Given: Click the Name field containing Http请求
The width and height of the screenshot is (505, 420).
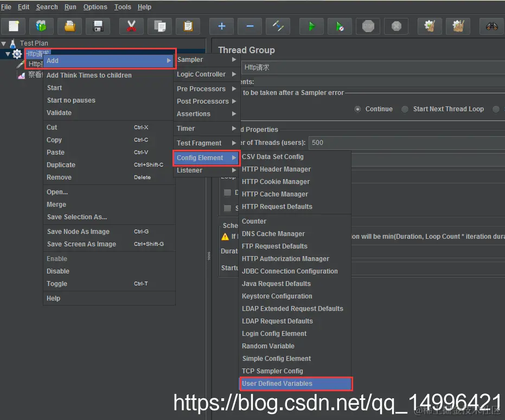Looking at the screenshot, I should (373, 67).
